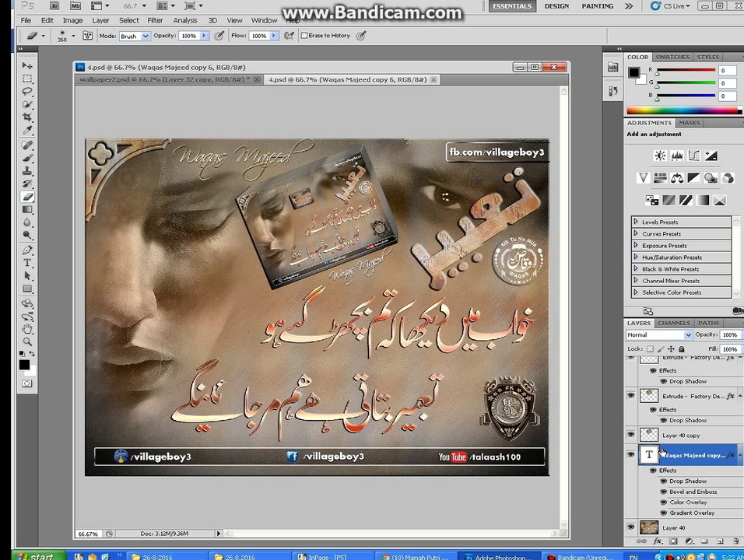The image size is (744, 560).
Task: Switch to the Swatches tab
Action: (x=672, y=57)
